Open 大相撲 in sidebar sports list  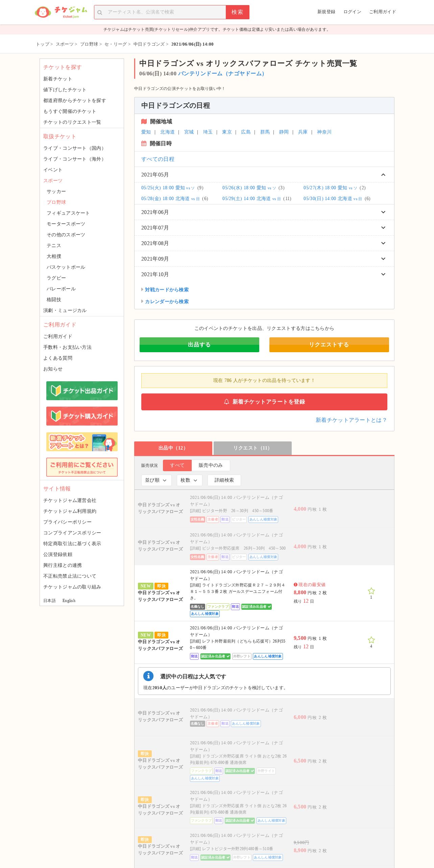pos(54,256)
